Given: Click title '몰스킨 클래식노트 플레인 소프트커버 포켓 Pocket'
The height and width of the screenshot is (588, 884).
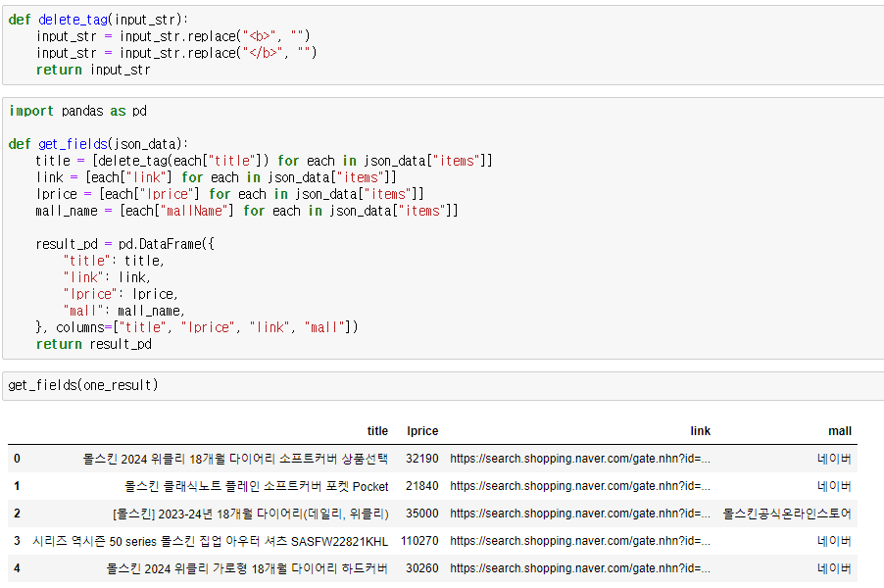Looking at the screenshot, I should 257,486.
